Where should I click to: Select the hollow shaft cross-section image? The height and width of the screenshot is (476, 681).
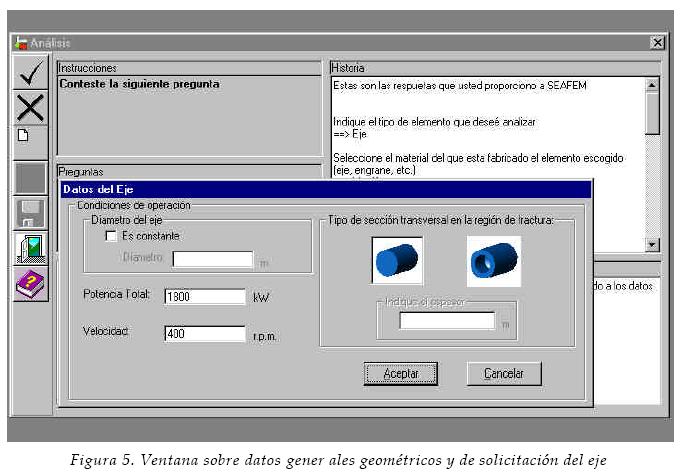493,262
